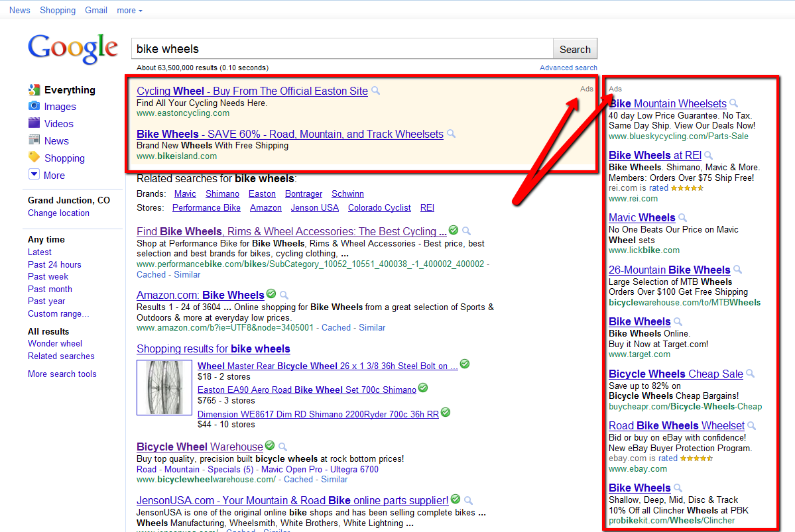Click green checkmark beside Bicycle Wheel Warehouse
The image size is (795, 532).
[270, 446]
